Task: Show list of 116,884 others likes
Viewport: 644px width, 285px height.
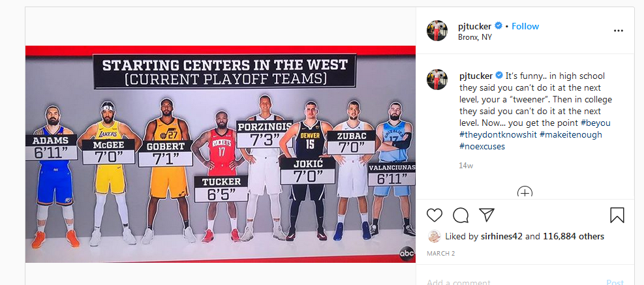Action: tap(574, 237)
